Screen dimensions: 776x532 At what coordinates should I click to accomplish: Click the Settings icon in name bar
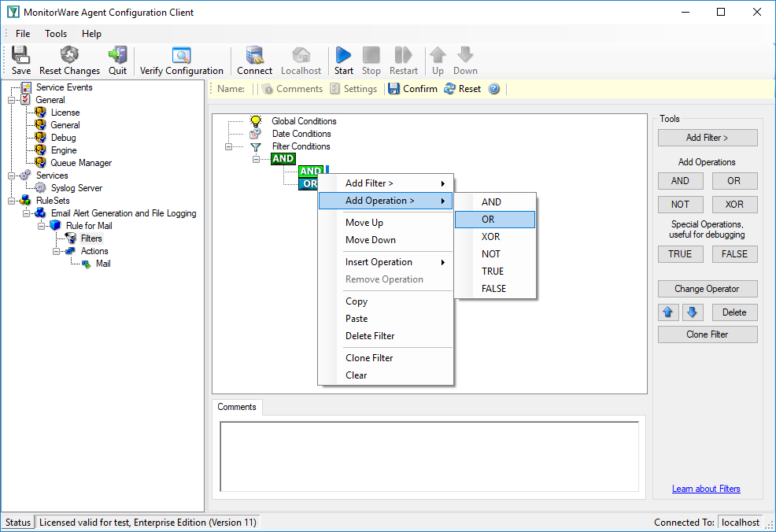(335, 89)
